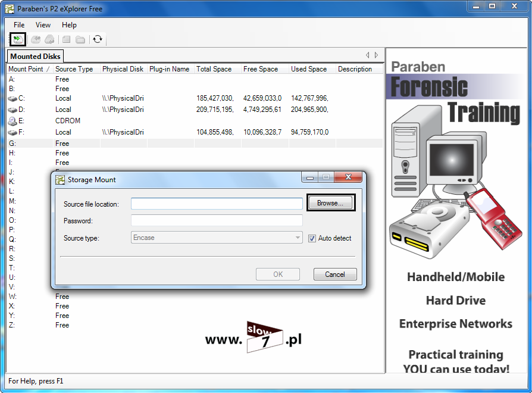Select the G: mount point row
Viewport: 532px width, 393px height.
[195, 144]
